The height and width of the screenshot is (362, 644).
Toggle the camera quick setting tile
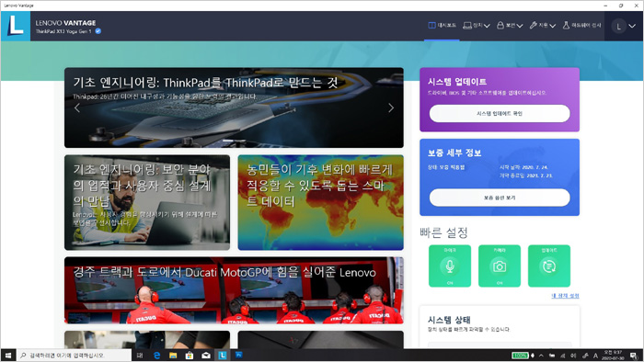500,266
